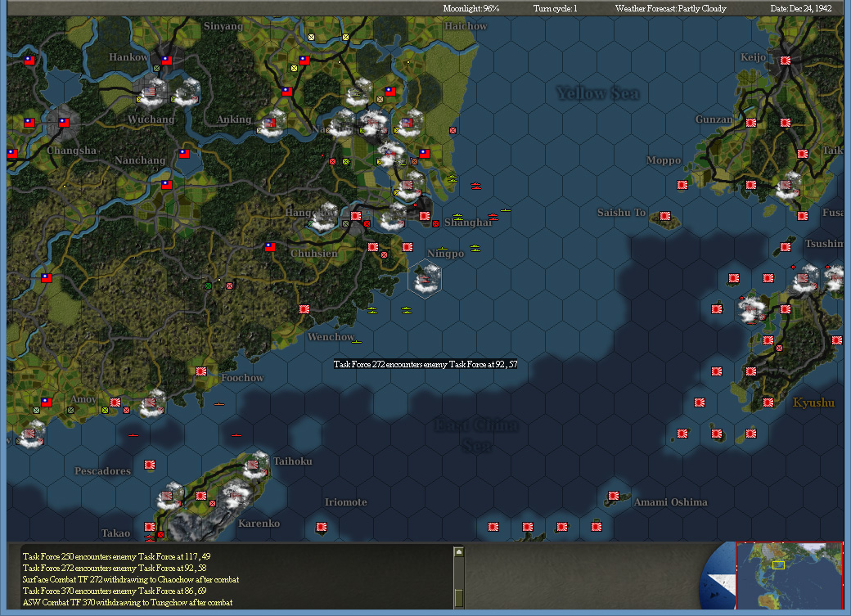Select the red X unit marker right of Shanghai base
Screen dimensions: 851x616
436,223
